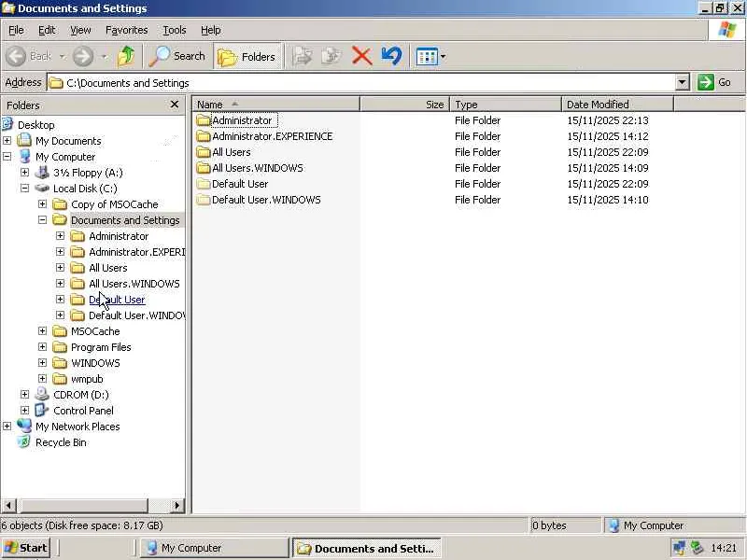The width and height of the screenshot is (747, 560).
Task: Expand My Network Places node
Action: click(x=7, y=427)
